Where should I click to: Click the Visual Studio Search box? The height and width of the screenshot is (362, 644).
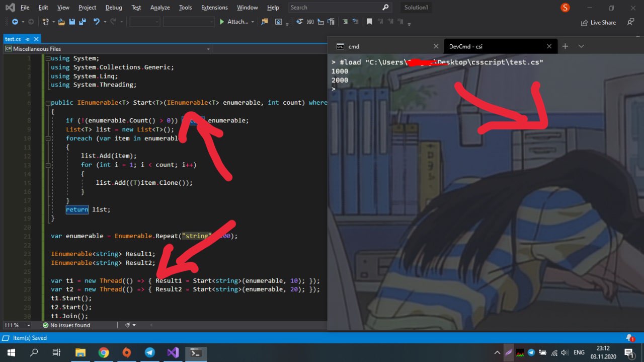(x=340, y=8)
